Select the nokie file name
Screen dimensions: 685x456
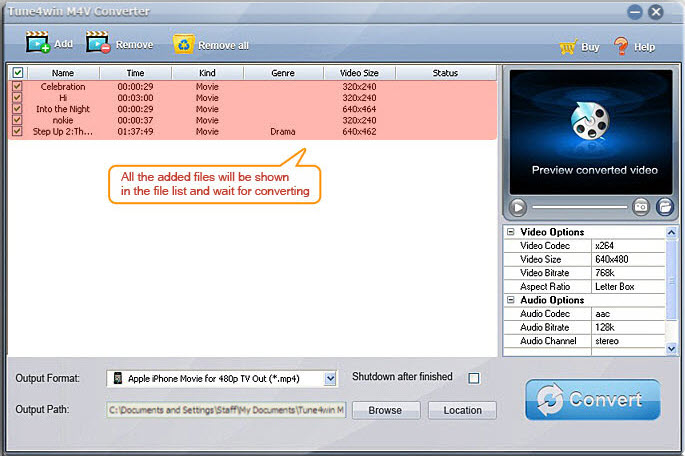[63, 120]
